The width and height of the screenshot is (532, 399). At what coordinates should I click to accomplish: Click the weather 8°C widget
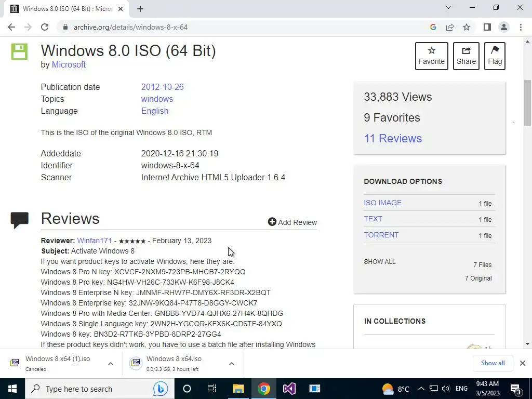[x=395, y=389]
